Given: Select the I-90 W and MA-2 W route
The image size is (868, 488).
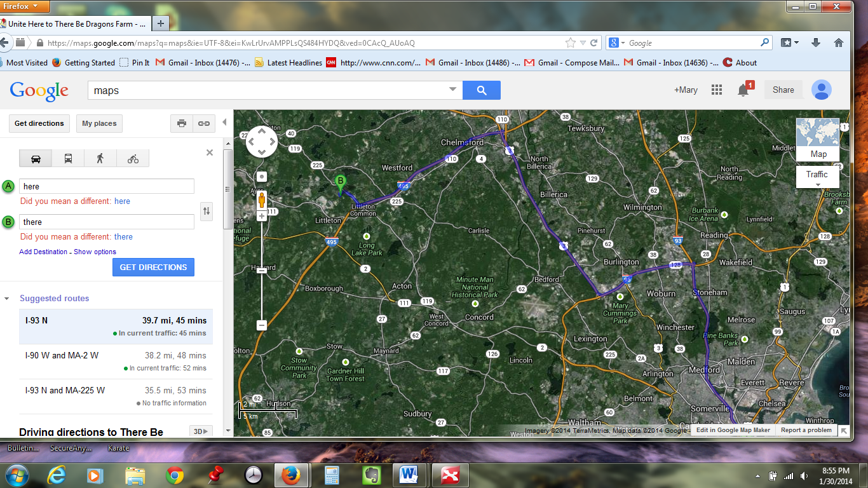Looking at the screenshot, I should [x=116, y=362].
